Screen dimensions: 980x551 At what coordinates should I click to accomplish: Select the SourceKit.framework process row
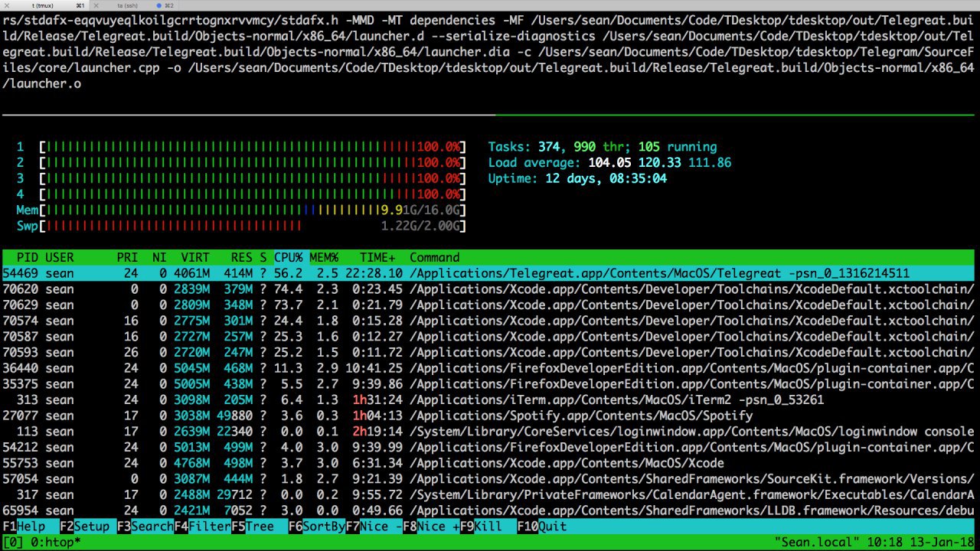click(488, 479)
